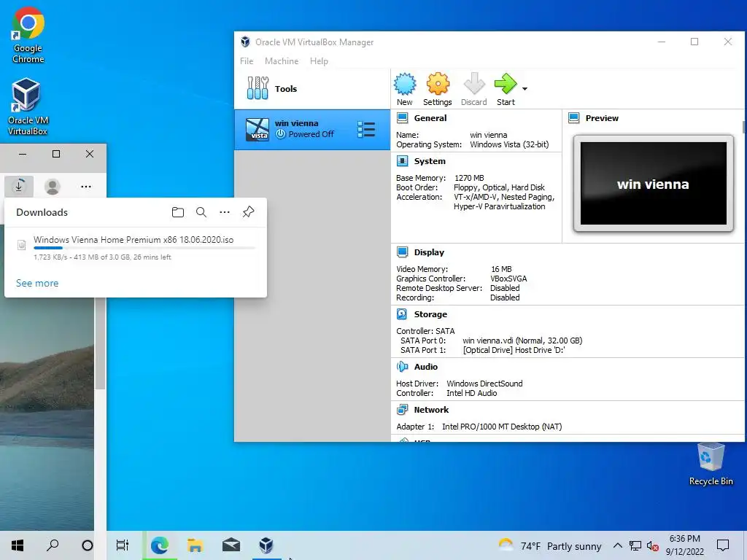Switch to Microsoft Edge on taskbar
Viewport: 747px width, 560px height.
click(160, 545)
